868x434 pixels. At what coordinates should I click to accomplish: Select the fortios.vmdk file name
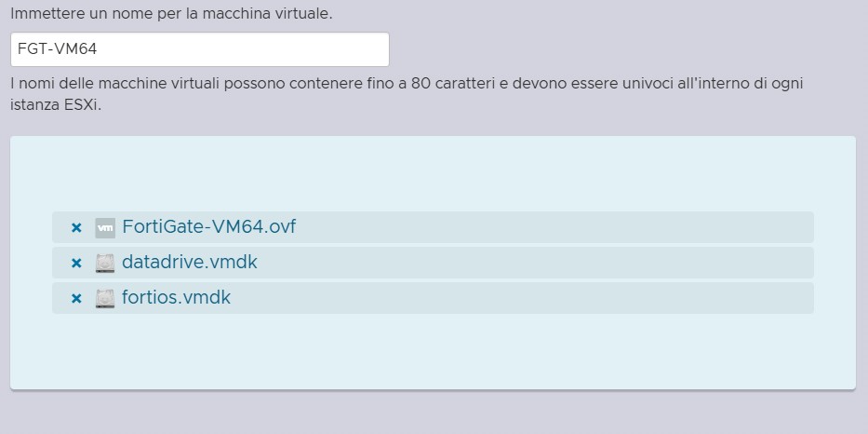coord(177,298)
